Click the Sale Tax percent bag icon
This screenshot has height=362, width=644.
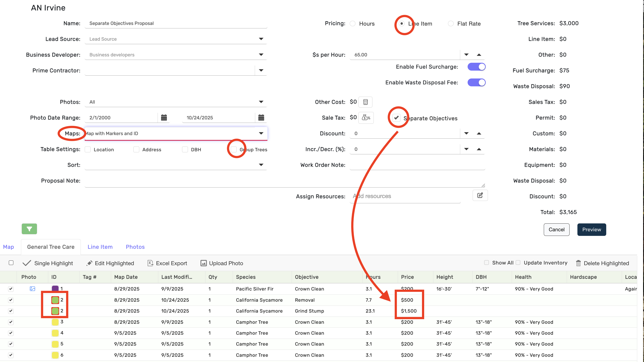[x=366, y=118]
